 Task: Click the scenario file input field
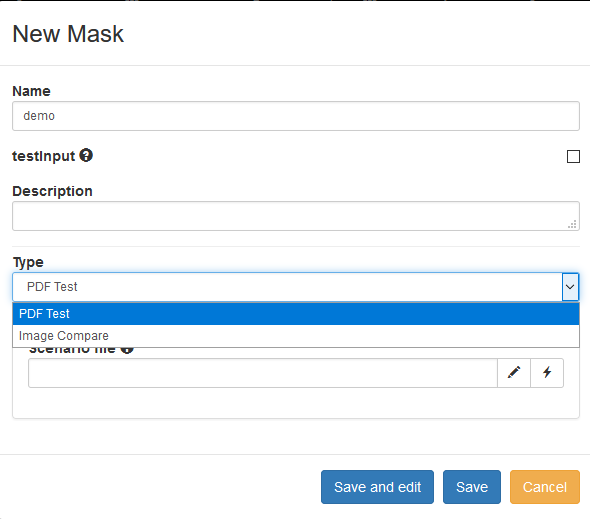[263, 373]
